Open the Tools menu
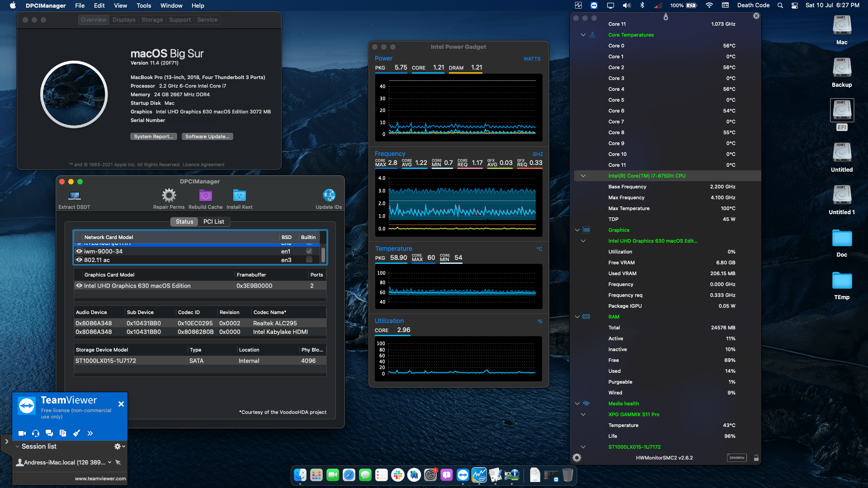This screenshot has height=488, width=868. click(x=144, y=5)
